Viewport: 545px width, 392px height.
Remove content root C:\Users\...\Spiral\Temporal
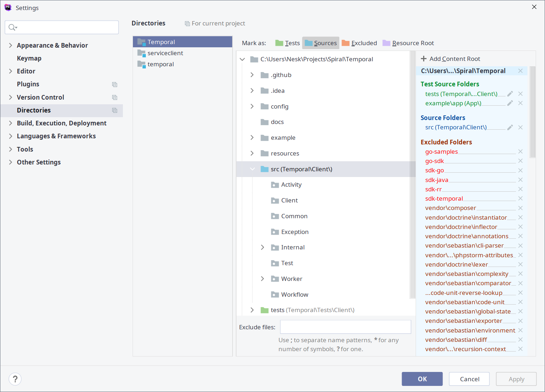(x=520, y=71)
